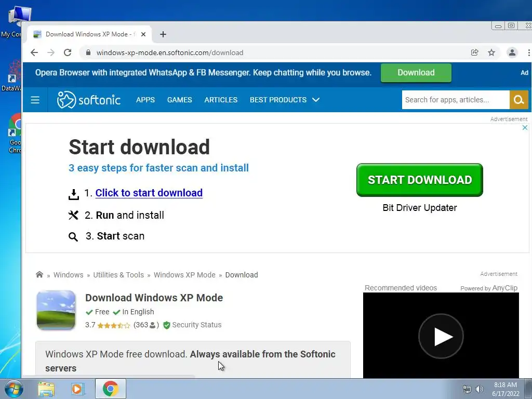
Task: Click the star rating icons
Action: tap(114, 325)
